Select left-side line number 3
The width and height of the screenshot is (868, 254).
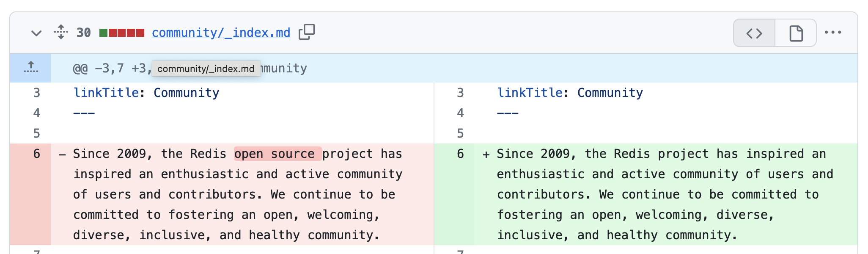click(37, 93)
